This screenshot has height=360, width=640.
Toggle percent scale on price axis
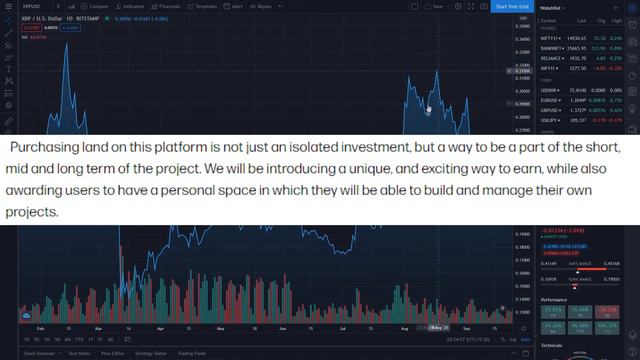pos(503,340)
